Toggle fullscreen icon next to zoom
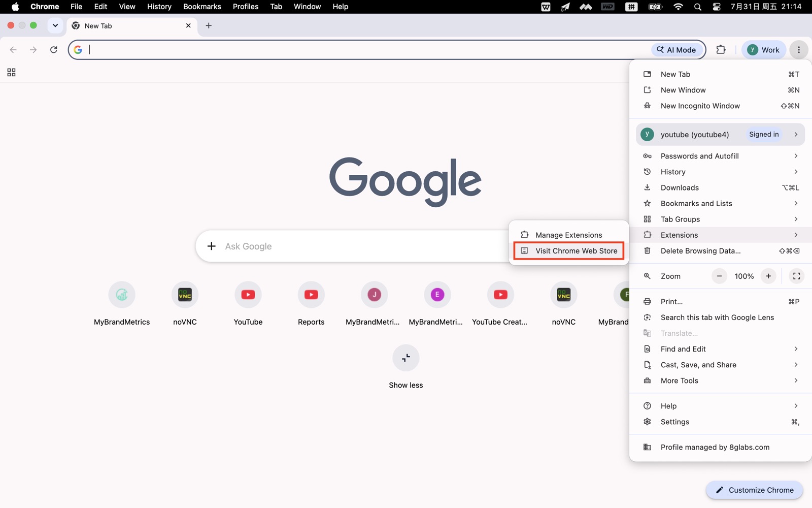This screenshot has height=508, width=812. [797, 276]
